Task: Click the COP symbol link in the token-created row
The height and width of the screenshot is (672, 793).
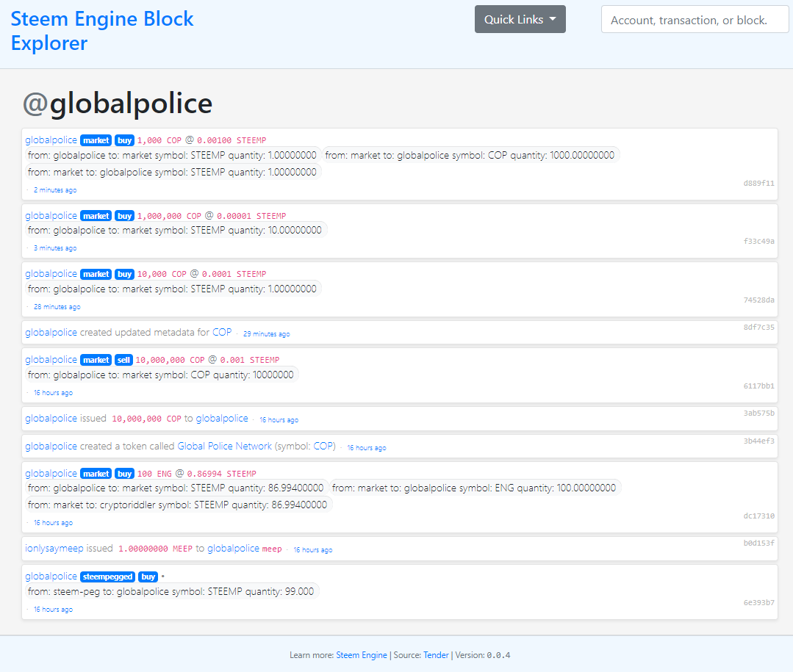Action: 323,446
